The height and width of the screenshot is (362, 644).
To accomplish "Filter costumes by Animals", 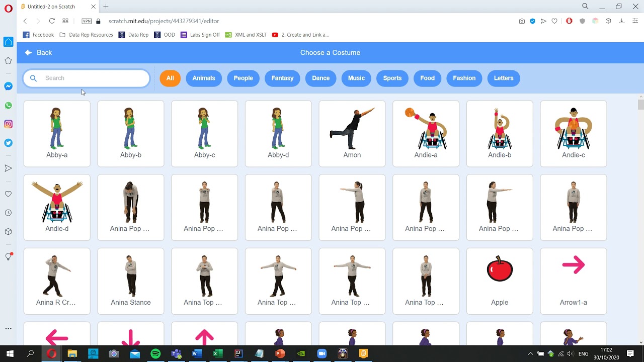I will tap(204, 78).
